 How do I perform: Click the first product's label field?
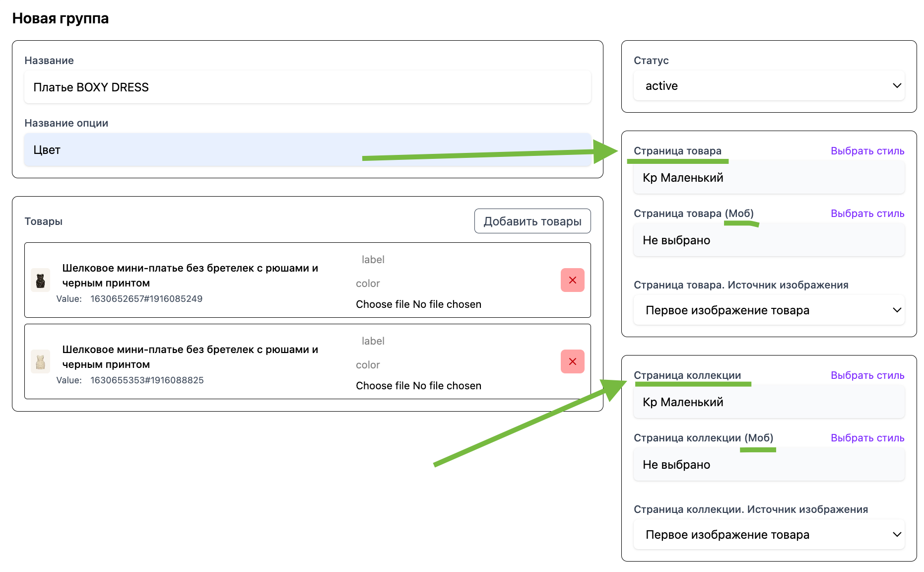[x=373, y=260]
